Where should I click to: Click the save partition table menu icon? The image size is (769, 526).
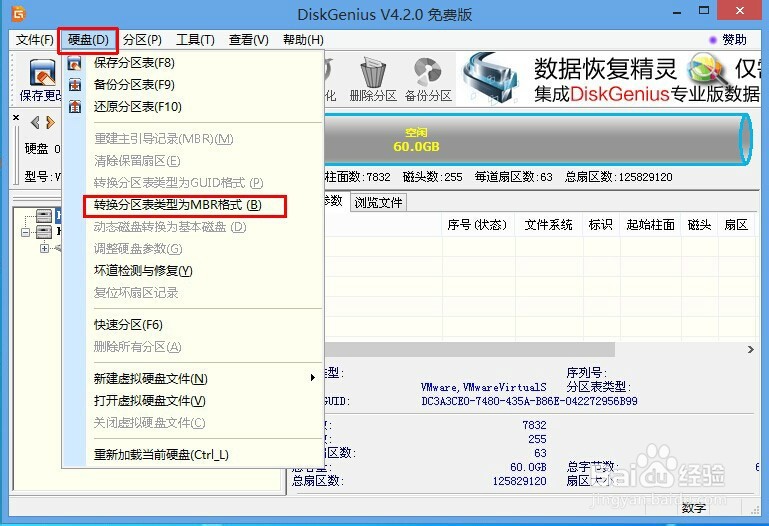coord(75,63)
